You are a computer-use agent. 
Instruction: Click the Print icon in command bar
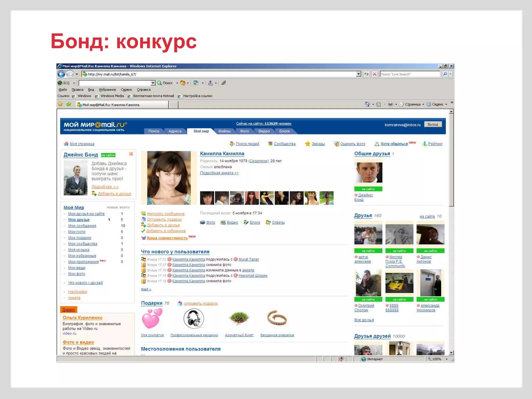390,104
